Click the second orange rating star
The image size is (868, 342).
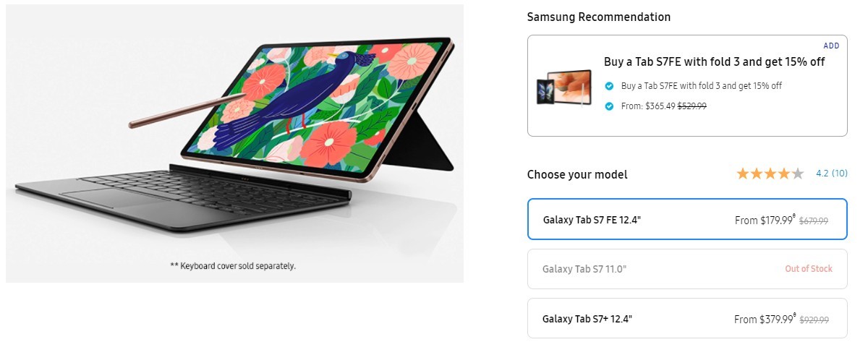point(757,174)
